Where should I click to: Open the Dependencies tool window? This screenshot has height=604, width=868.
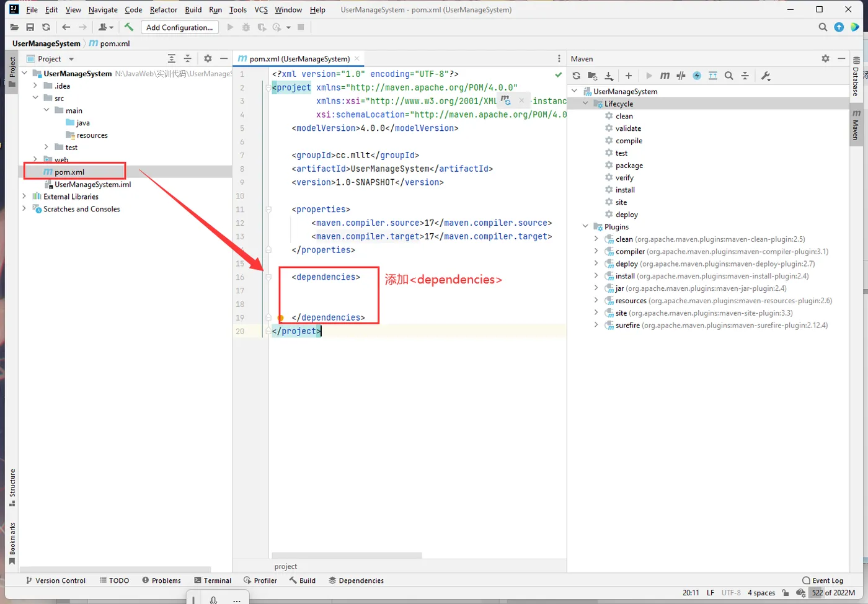click(x=356, y=580)
